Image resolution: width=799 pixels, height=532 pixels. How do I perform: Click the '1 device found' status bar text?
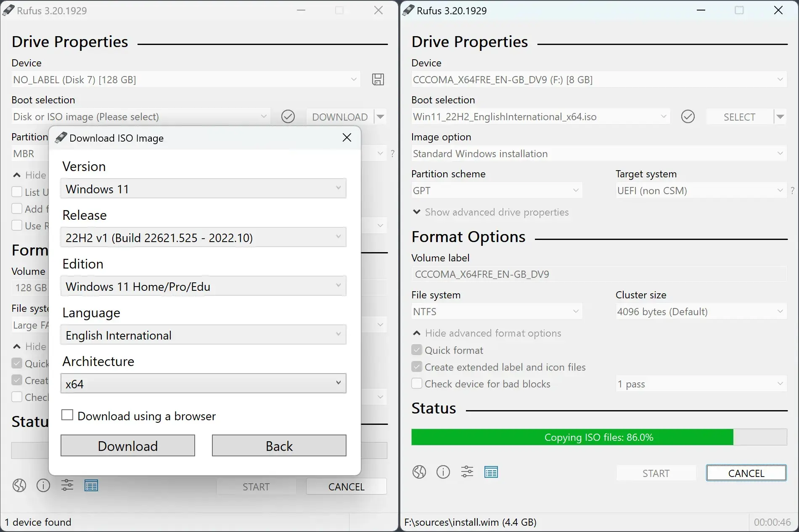coord(38,522)
